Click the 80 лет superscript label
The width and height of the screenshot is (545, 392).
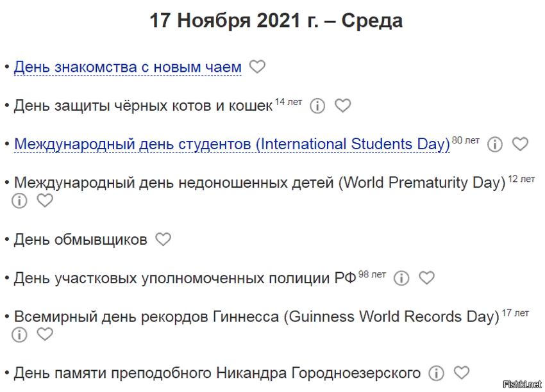pyautogui.click(x=465, y=140)
